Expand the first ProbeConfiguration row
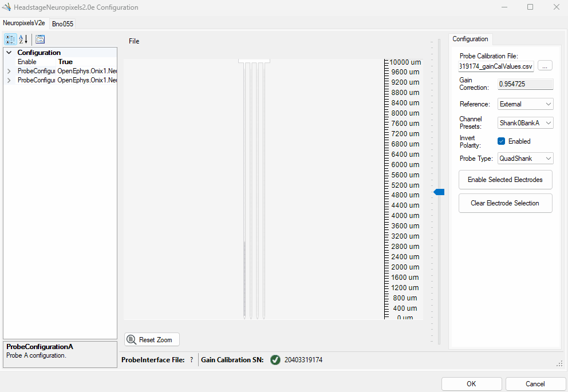Viewport: 568px width, 392px height. pos(9,71)
